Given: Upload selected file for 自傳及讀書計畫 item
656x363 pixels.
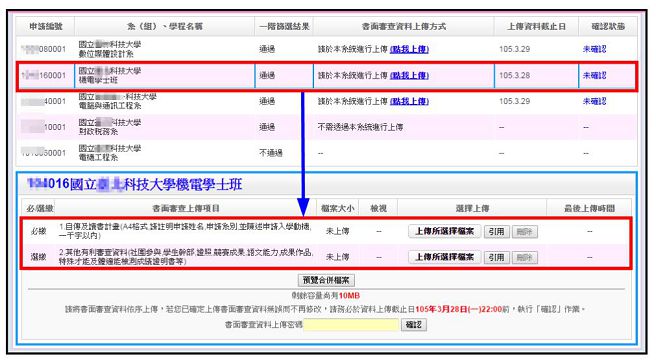Looking at the screenshot, I should click(444, 231).
